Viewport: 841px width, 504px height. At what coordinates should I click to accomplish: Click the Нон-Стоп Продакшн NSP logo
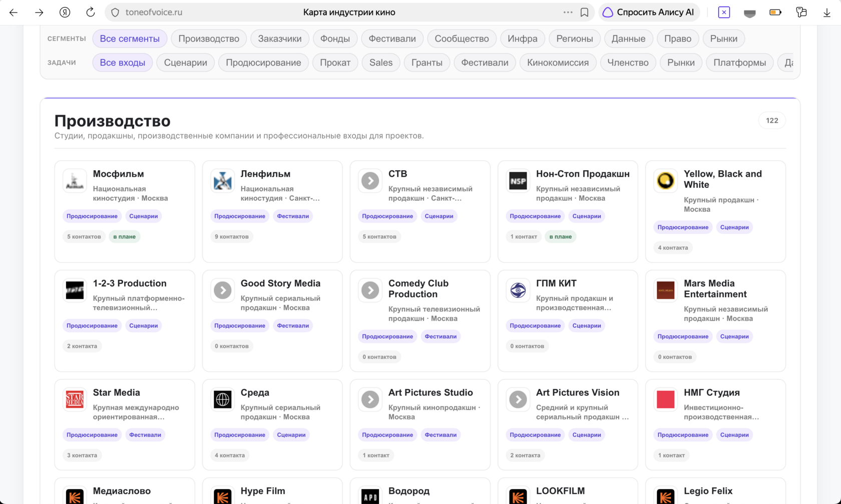(x=518, y=181)
